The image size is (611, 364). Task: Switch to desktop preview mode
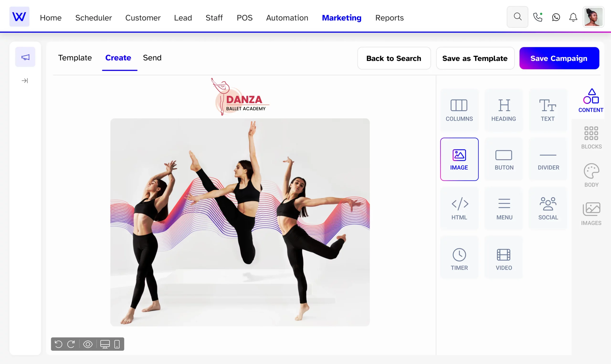point(105,344)
